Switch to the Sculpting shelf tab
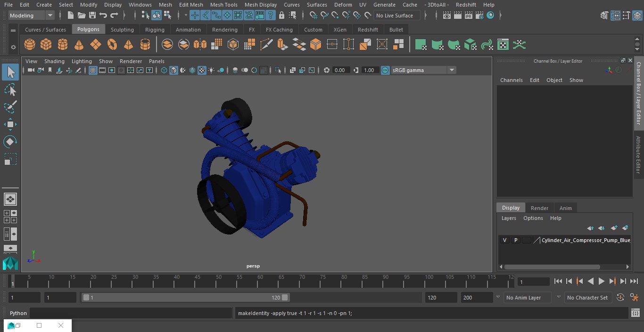This screenshot has width=644, height=332. (x=122, y=30)
